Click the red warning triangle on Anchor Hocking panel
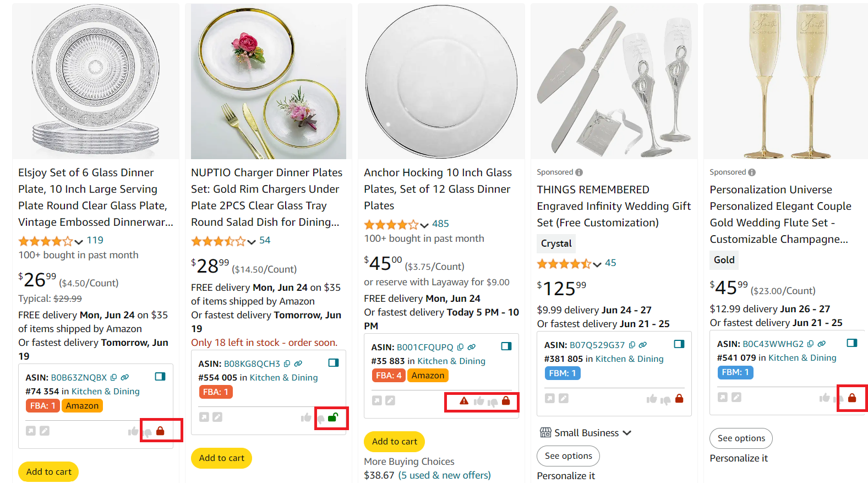The image size is (868, 483). pos(464,401)
